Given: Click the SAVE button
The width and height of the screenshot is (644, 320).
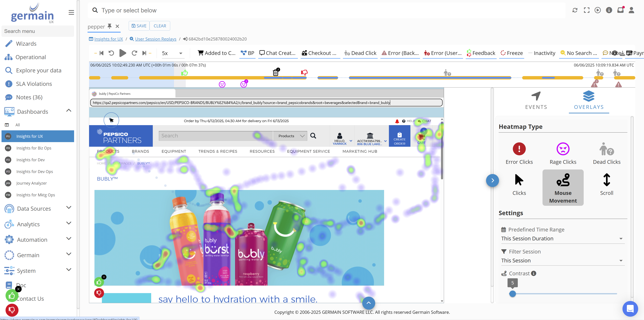Looking at the screenshot, I should (139, 26).
